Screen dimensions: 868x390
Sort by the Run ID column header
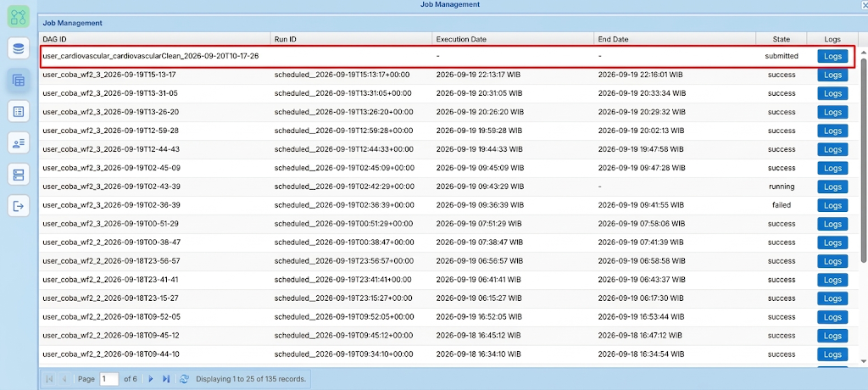click(351, 39)
